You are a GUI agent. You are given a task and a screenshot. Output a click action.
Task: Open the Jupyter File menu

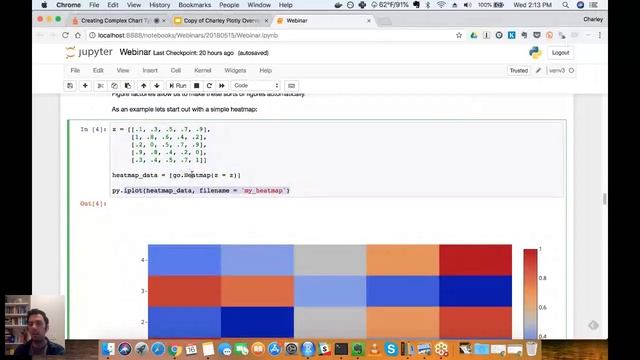click(x=75, y=71)
